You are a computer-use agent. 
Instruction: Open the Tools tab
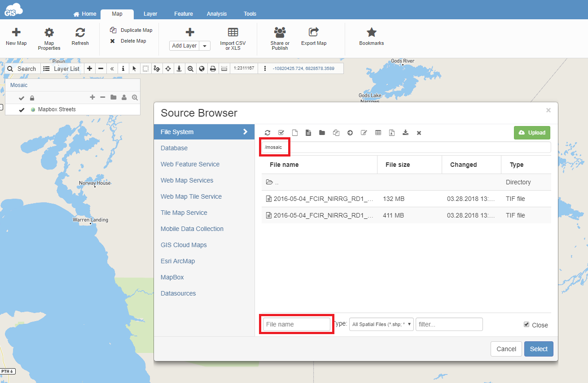coord(250,14)
